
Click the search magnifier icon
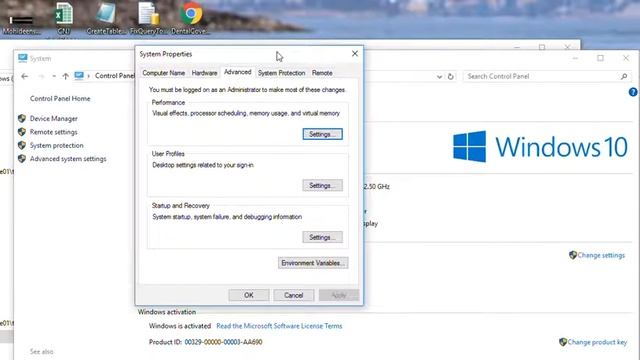[x=624, y=76]
